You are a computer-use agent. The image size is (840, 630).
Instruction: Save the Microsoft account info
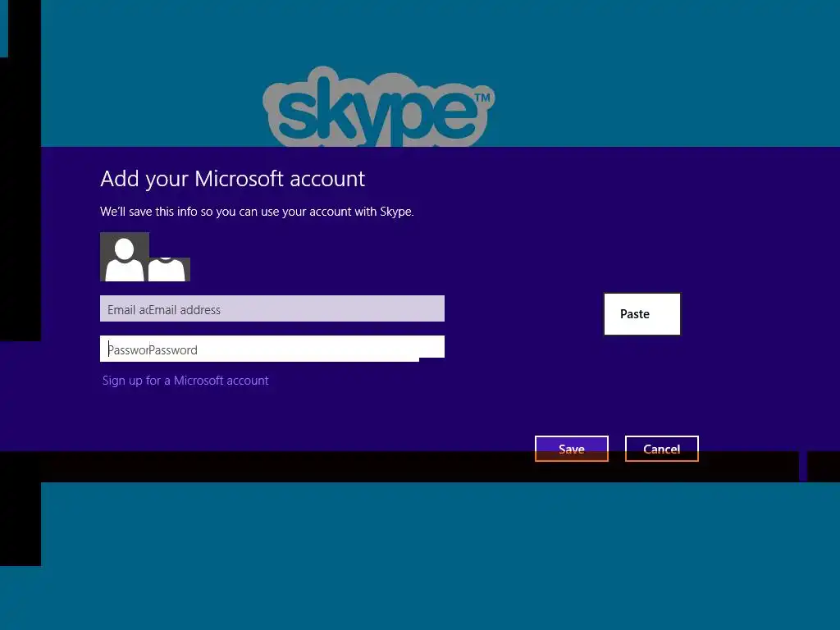coord(572,449)
